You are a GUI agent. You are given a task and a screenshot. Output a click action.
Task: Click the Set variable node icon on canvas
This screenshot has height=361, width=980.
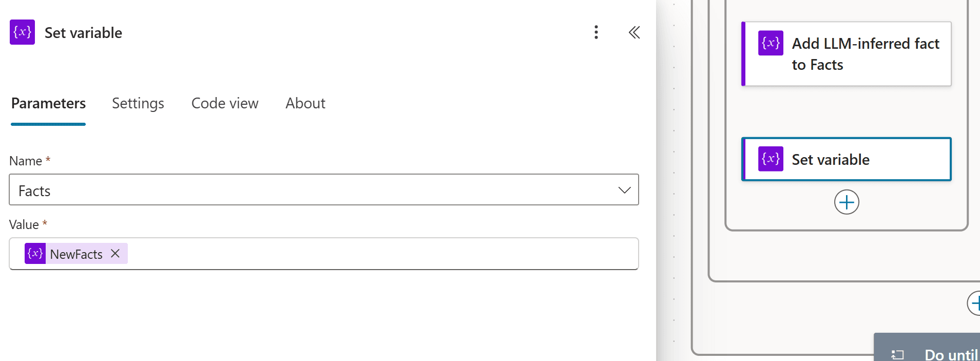pyautogui.click(x=771, y=159)
